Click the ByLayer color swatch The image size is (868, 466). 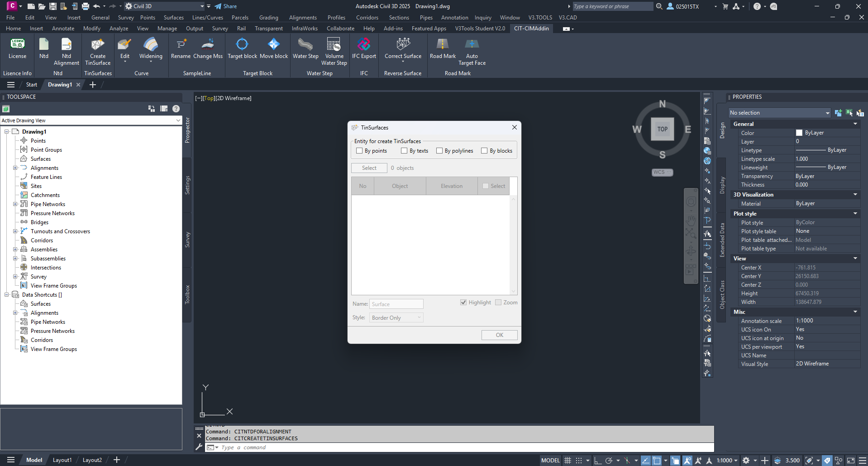pos(799,133)
